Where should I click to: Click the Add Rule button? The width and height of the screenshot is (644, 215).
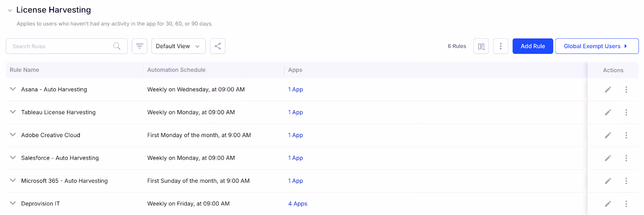533,46
